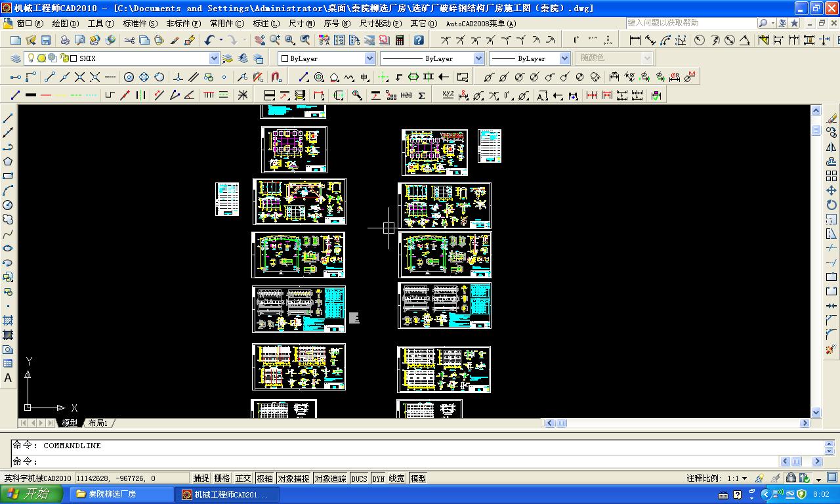The width and height of the screenshot is (840, 504).
Task: Click the Zoom Realtime magnifier icon
Action: click(275, 40)
